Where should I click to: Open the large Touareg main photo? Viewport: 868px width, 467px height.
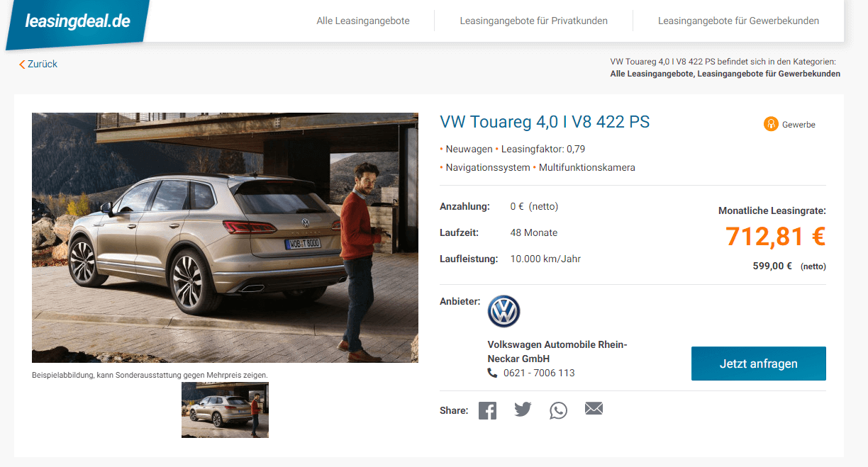[x=225, y=237]
